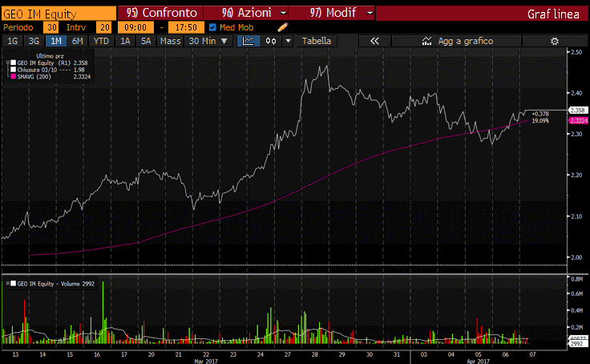Viewport: 590px width, 364px height.
Task: Select the 1M period tab
Action: [x=55, y=41]
